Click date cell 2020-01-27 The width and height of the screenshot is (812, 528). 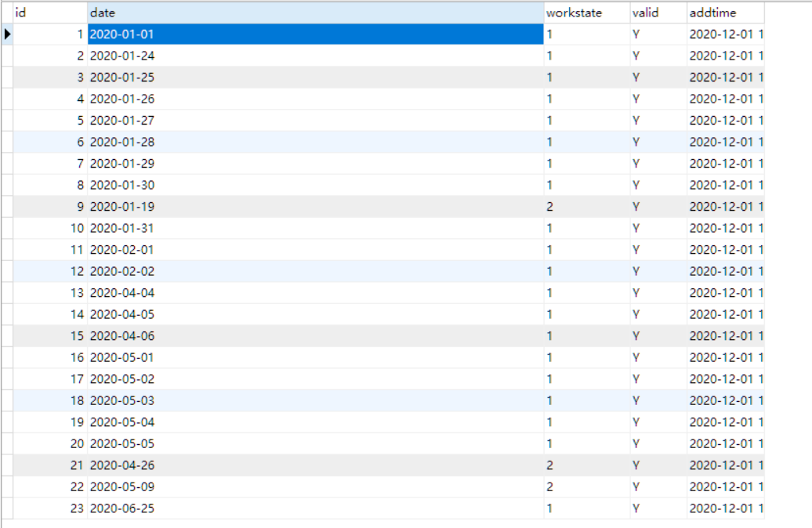(315, 121)
